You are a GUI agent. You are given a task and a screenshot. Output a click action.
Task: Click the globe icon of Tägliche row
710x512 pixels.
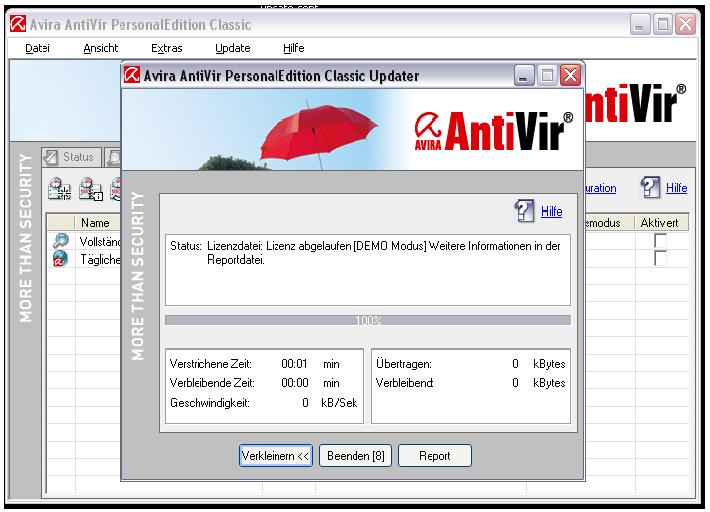(x=61, y=259)
